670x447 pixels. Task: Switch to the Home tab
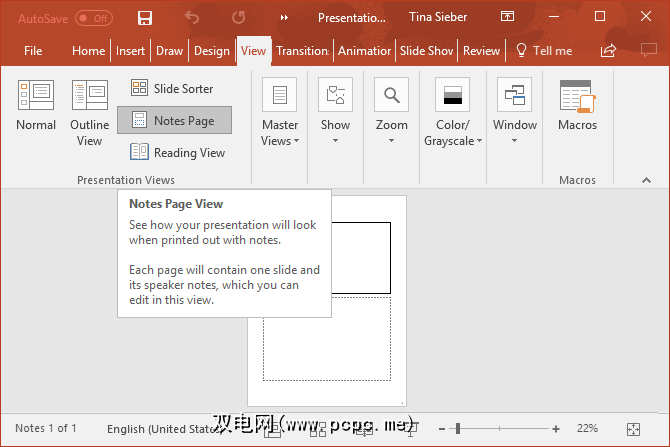click(88, 51)
